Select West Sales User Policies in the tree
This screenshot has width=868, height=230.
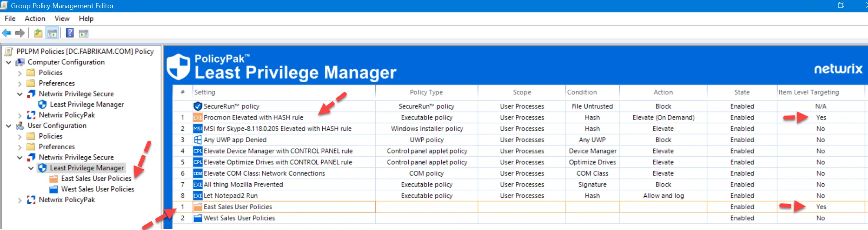(97, 189)
